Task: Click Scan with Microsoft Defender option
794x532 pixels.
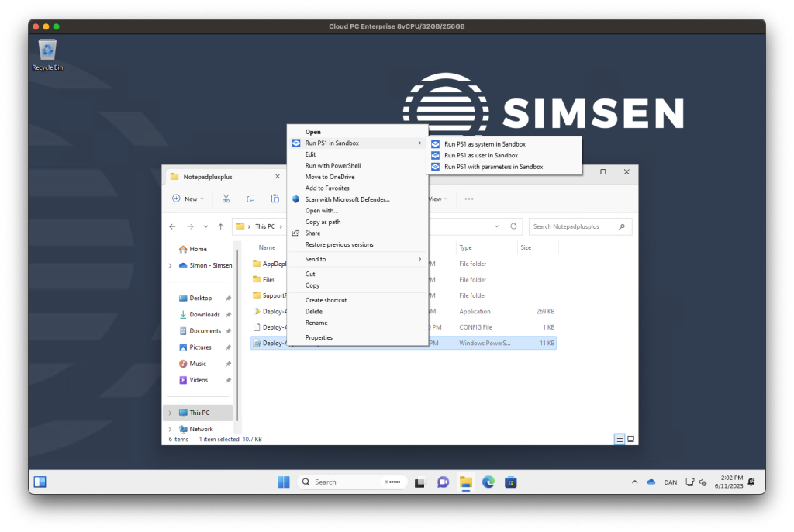Action: (x=347, y=199)
